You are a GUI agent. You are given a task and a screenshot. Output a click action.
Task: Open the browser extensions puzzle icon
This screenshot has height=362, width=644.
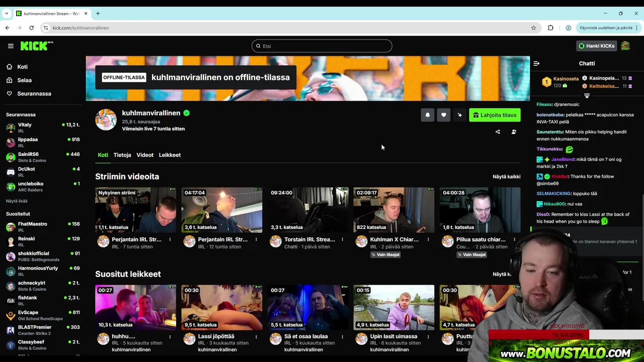click(x=550, y=28)
